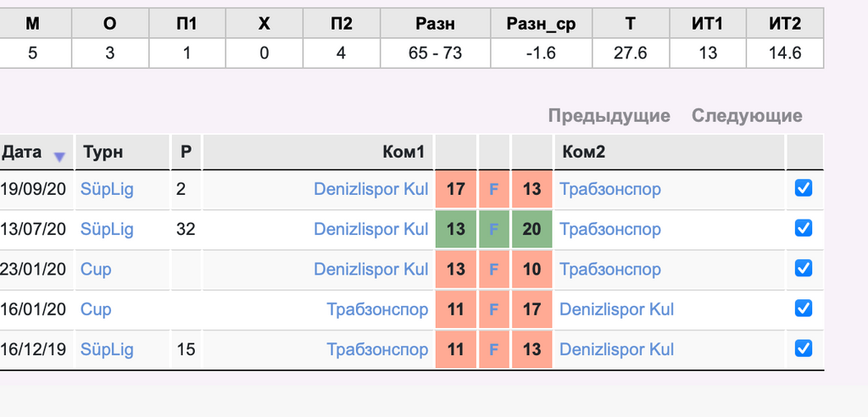Click the Разн_ср stats column header
The height and width of the screenshot is (417, 868).
coord(542,24)
